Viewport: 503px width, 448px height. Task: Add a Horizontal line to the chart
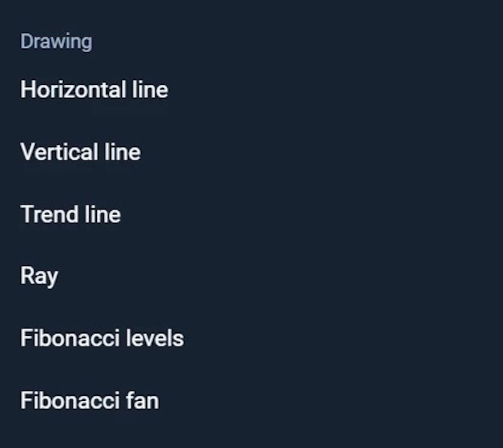(94, 90)
